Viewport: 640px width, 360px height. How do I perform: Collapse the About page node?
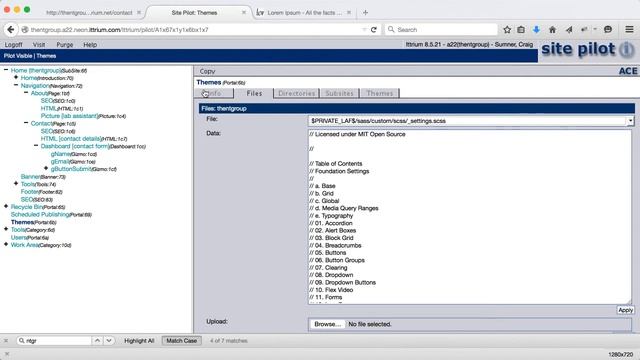(26, 93)
